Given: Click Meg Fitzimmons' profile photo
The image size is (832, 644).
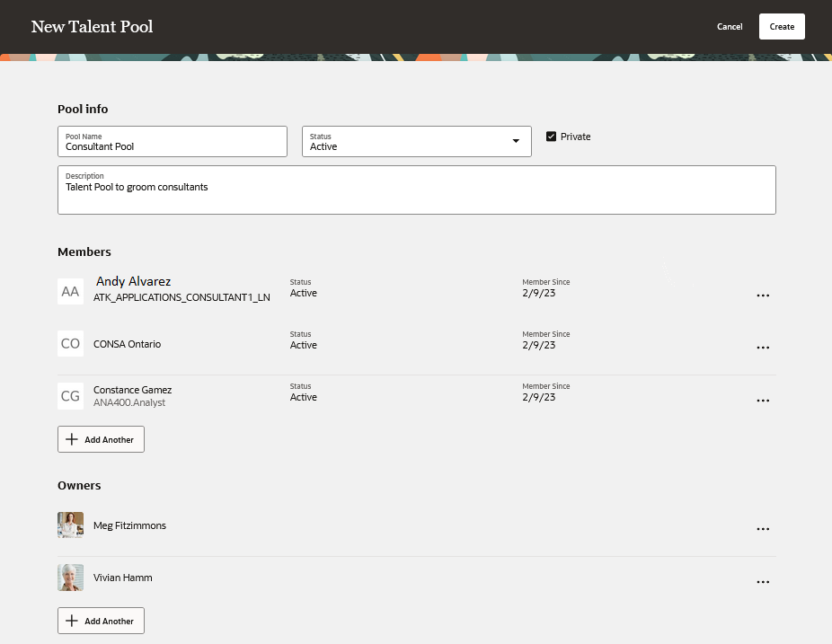Looking at the screenshot, I should [71, 525].
